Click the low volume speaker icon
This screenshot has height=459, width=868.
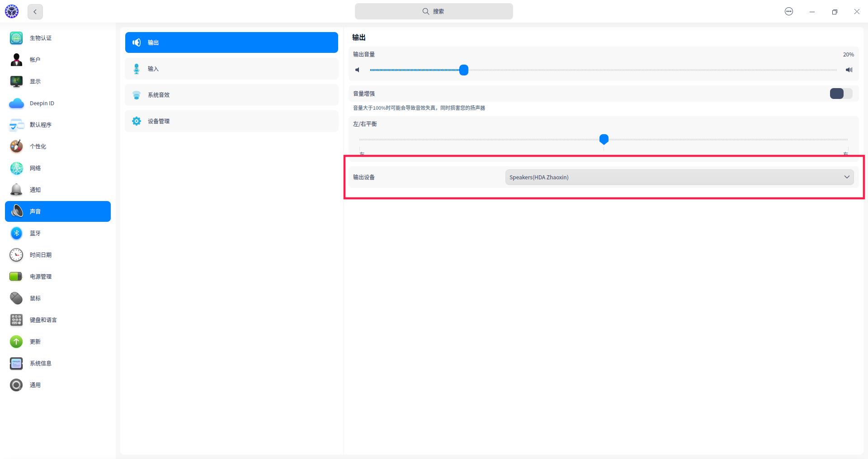358,70
